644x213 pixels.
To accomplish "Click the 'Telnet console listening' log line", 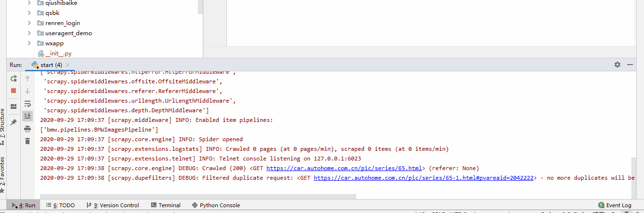I will click(200, 159).
